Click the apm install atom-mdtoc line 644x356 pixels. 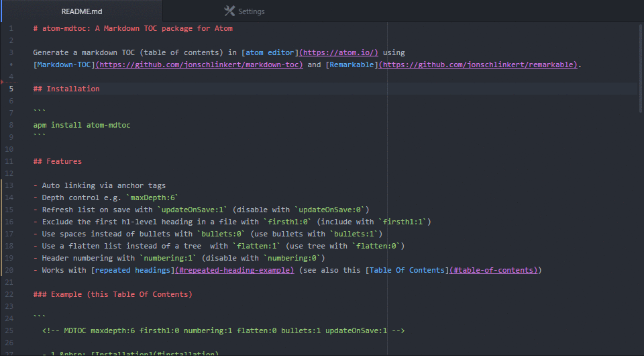point(82,125)
